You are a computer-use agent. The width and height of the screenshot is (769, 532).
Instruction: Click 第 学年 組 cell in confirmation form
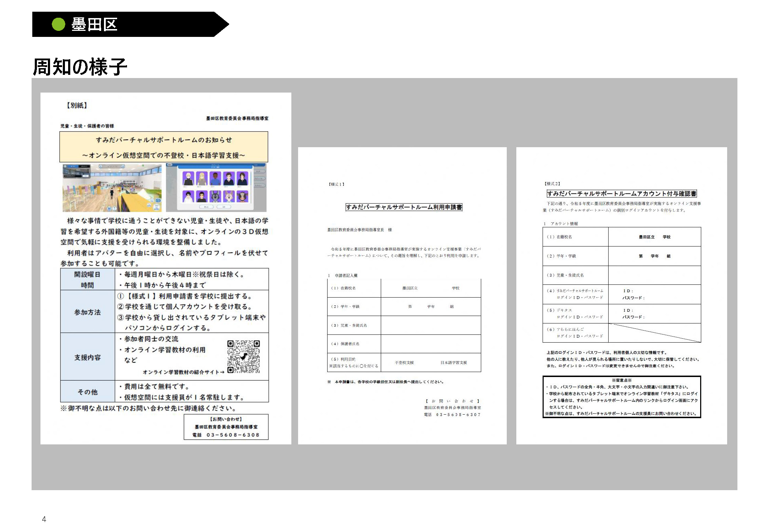click(x=654, y=256)
